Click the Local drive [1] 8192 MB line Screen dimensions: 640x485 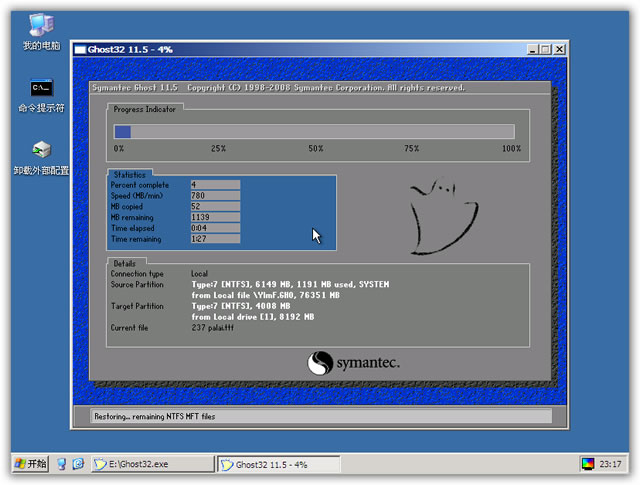point(253,317)
